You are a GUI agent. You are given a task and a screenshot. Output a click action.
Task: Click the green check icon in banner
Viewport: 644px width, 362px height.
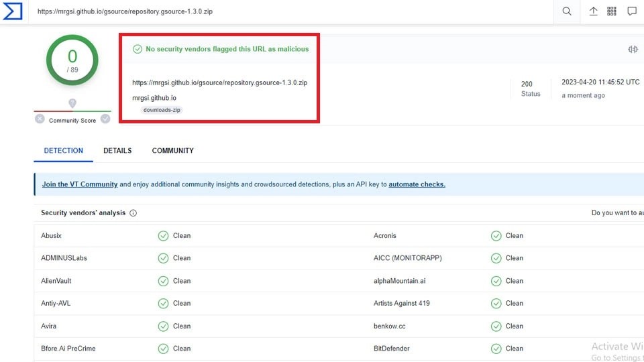137,49
